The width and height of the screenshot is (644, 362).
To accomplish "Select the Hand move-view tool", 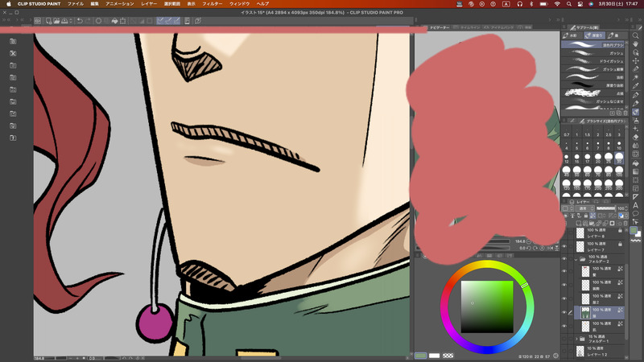I will (x=636, y=44).
